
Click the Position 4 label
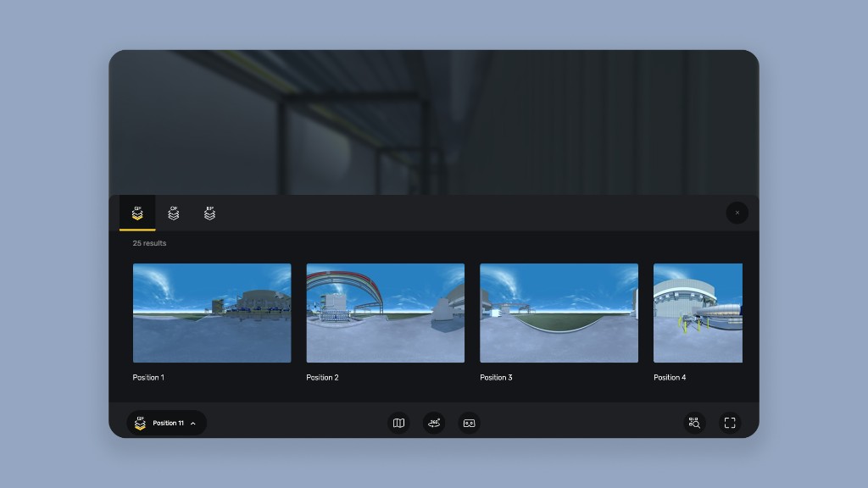(670, 377)
